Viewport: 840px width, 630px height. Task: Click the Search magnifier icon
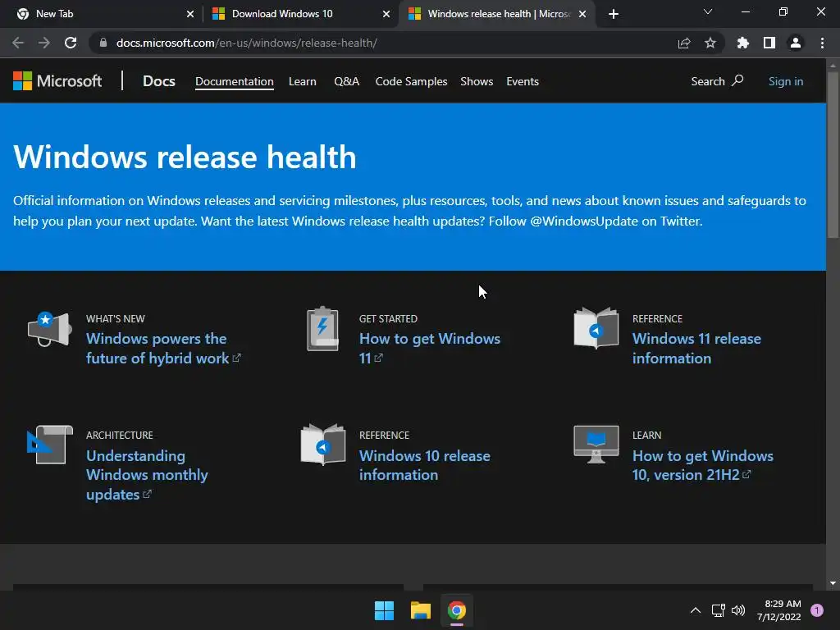737,80
